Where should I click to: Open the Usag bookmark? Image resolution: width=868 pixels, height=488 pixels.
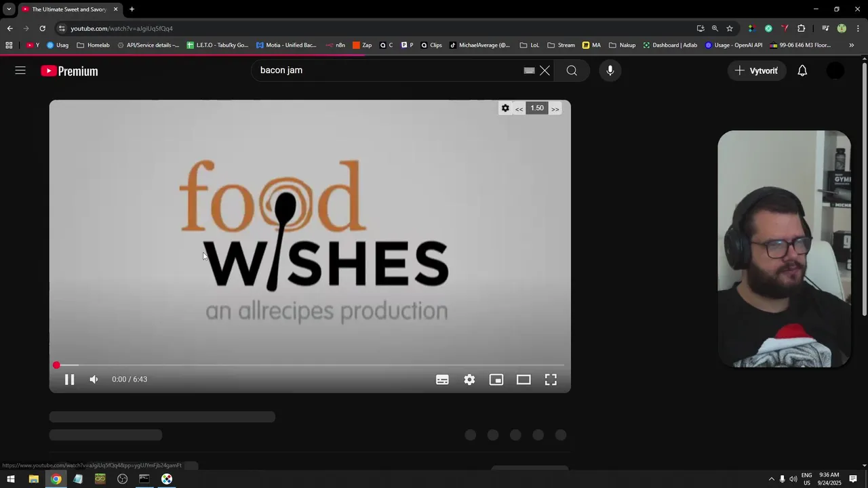[x=57, y=45]
